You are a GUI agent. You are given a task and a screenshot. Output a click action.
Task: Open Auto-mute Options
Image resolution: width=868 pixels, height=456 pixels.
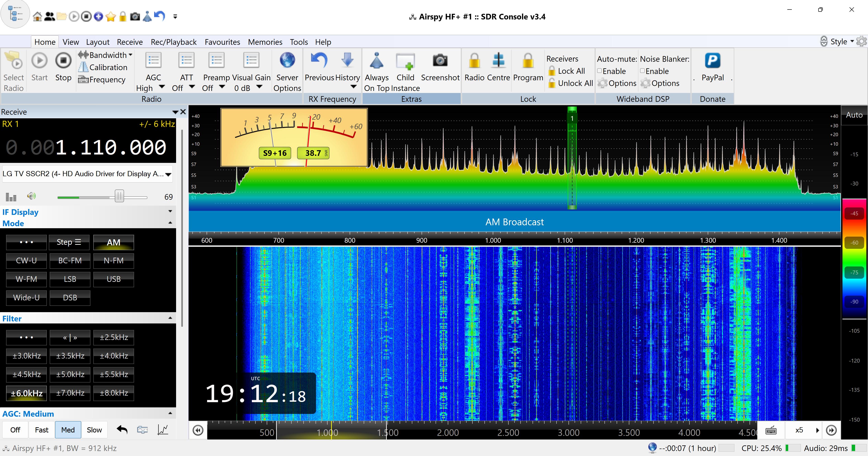[x=617, y=83]
